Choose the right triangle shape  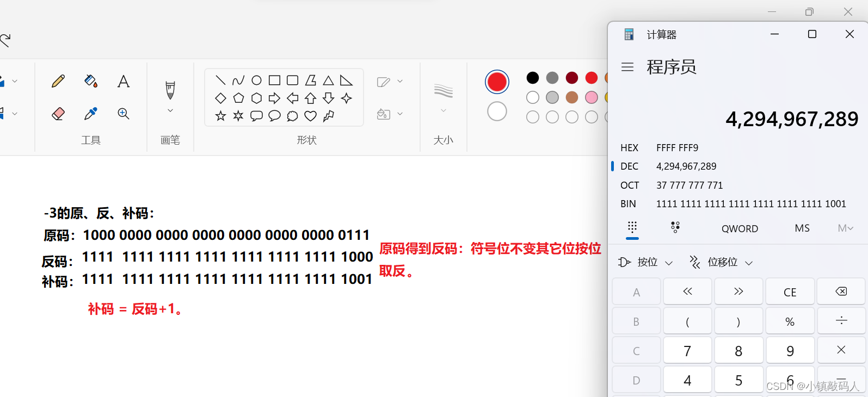tap(346, 80)
